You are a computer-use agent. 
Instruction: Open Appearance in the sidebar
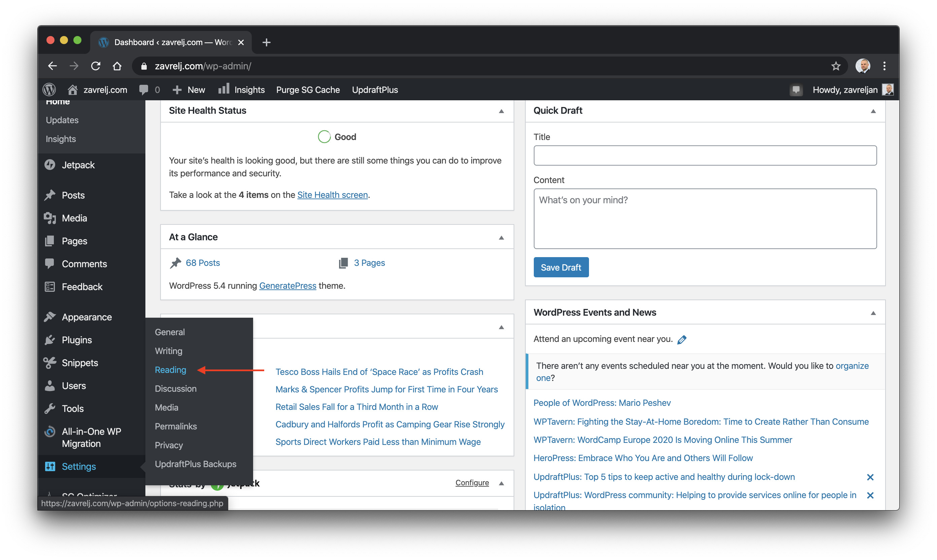[87, 317]
